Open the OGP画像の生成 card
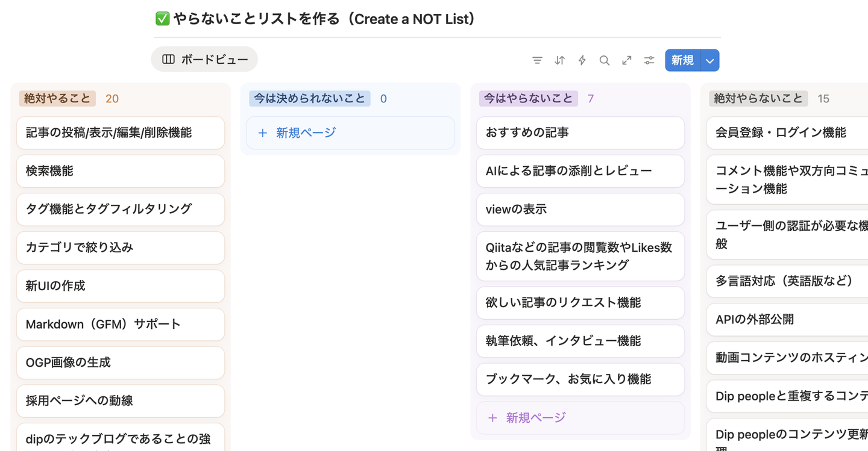This screenshot has width=868, height=451. [121, 362]
